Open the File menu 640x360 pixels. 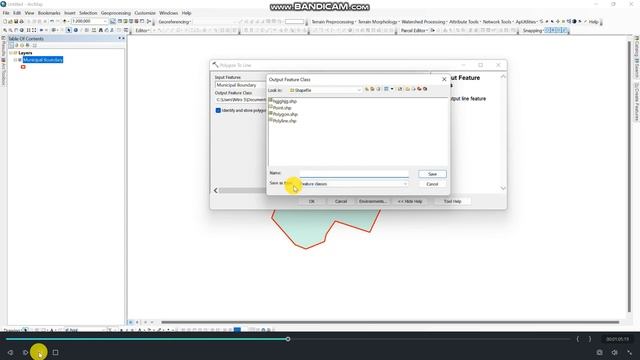[x=6, y=13]
